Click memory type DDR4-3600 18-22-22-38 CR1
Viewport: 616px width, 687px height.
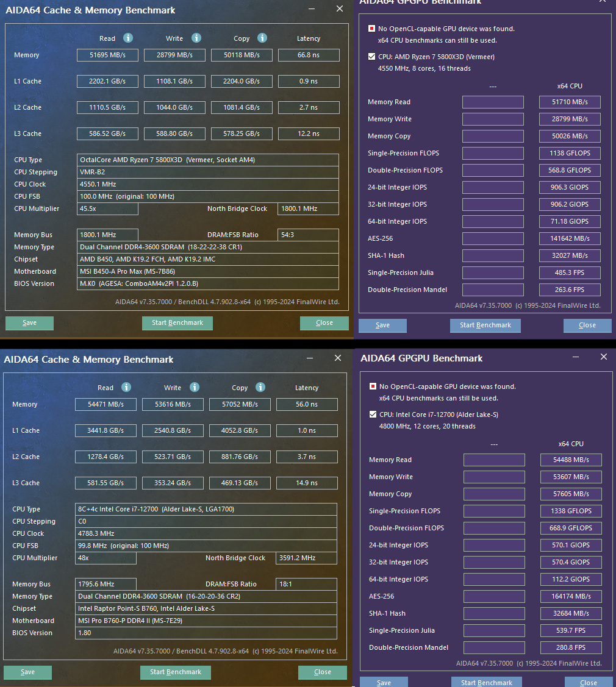208,247
